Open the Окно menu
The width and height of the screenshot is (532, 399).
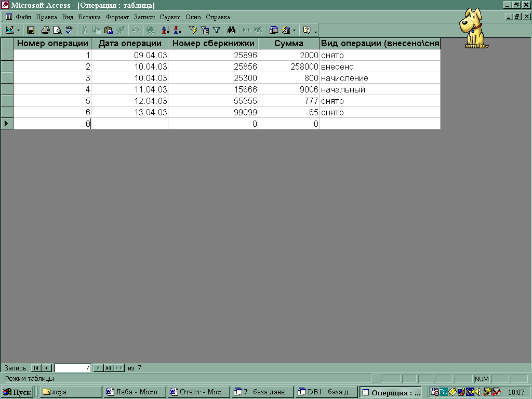193,17
